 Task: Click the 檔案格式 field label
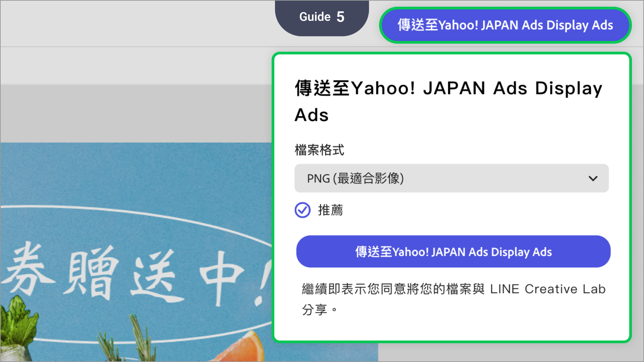click(x=319, y=150)
